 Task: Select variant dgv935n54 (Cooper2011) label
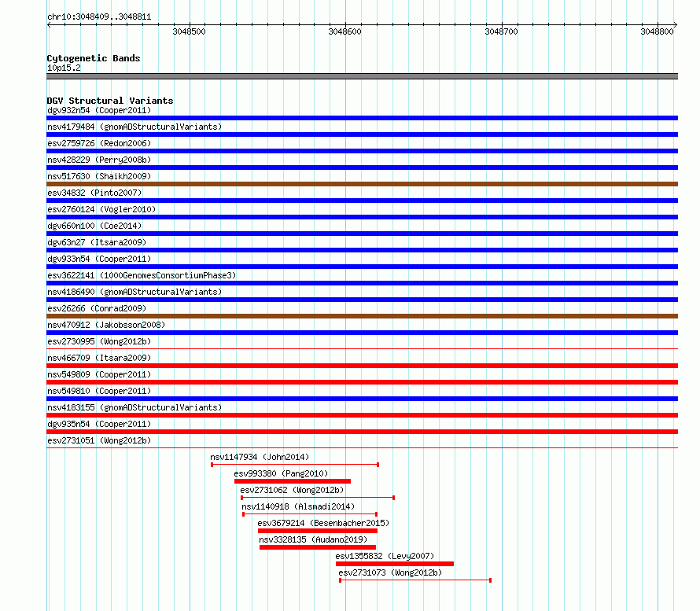click(x=99, y=424)
